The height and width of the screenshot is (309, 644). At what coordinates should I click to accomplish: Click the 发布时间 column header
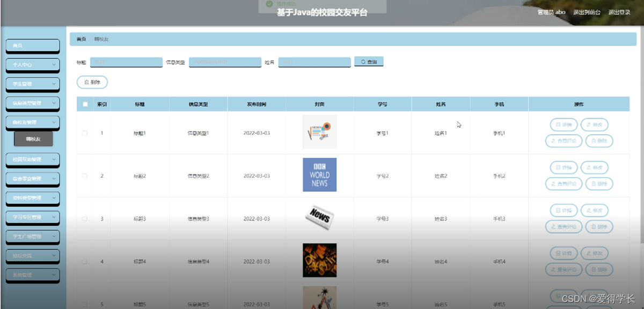[x=257, y=104]
